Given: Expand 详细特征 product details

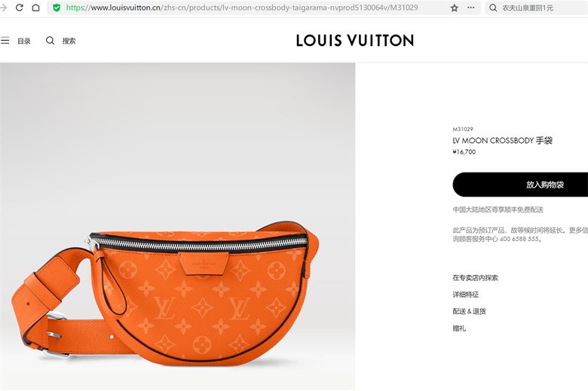Looking at the screenshot, I should 465,295.
